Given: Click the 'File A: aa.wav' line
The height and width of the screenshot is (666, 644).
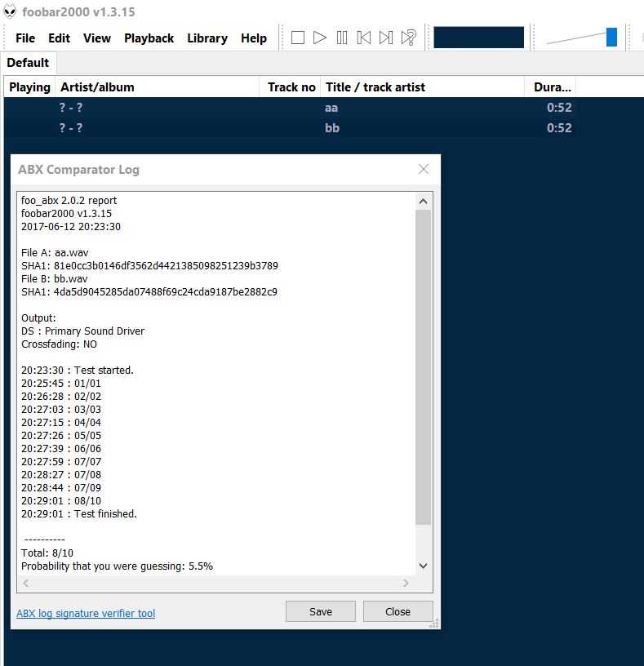Looking at the screenshot, I should coord(55,253).
